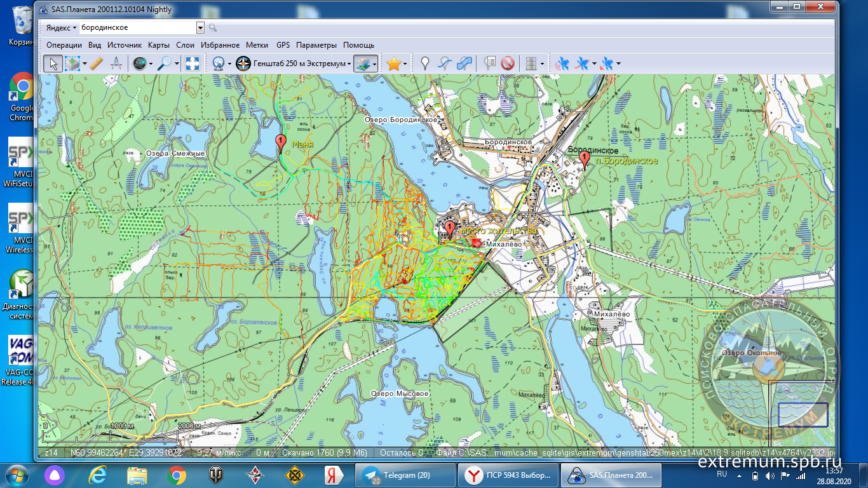Add a new polygon with toolbar
The width and height of the screenshot is (868, 488).
pyautogui.click(x=465, y=64)
